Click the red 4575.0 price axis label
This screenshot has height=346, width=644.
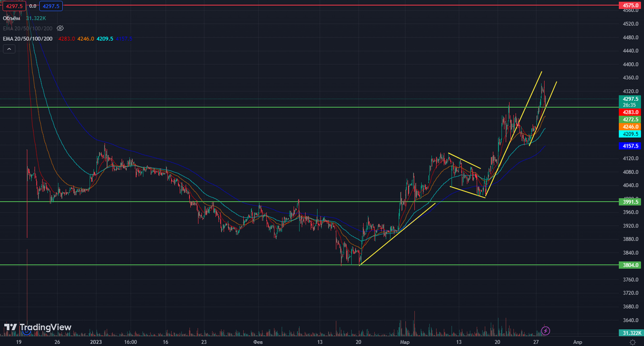[630, 5]
